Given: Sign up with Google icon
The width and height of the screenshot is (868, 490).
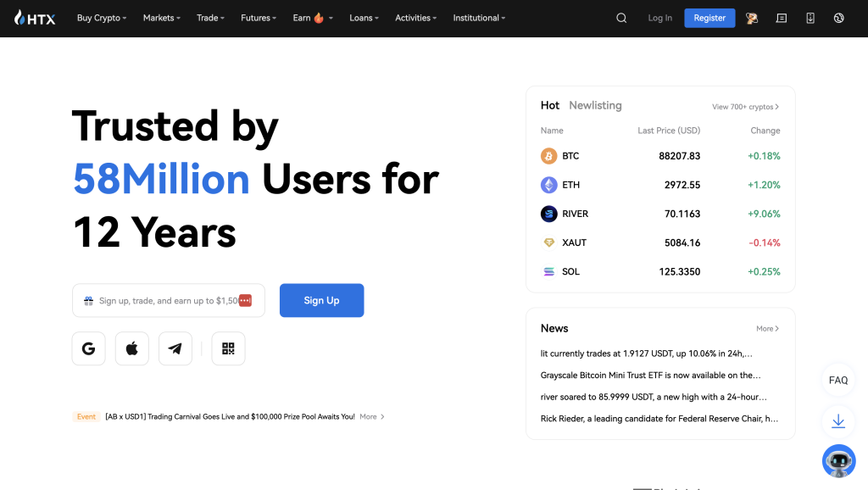Looking at the screenshot, I should pos(89,348).
